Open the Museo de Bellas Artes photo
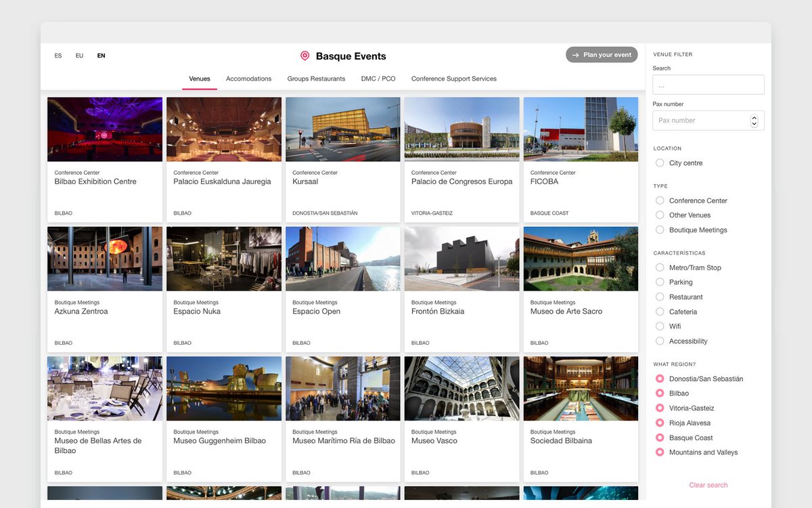812x508 pixels. coord(105,389)
